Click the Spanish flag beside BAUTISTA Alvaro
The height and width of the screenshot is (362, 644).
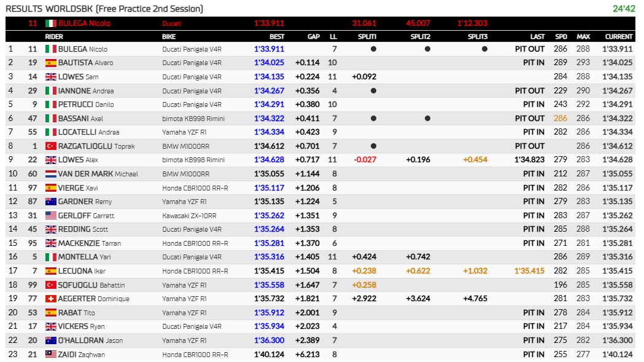50,63
